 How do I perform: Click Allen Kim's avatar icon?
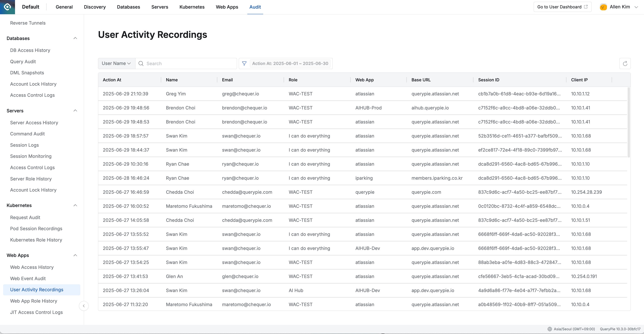tap(603, 7)
